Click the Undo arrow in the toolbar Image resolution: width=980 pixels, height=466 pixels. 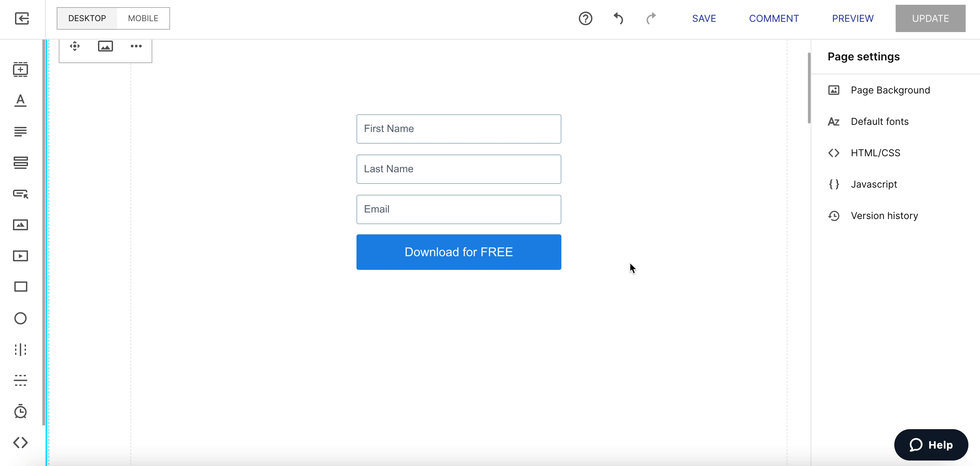(x=618, y=18)
